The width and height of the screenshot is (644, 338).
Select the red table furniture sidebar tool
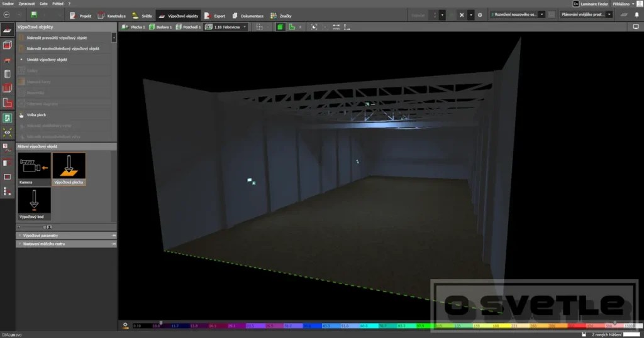click(x=7, y=60)
